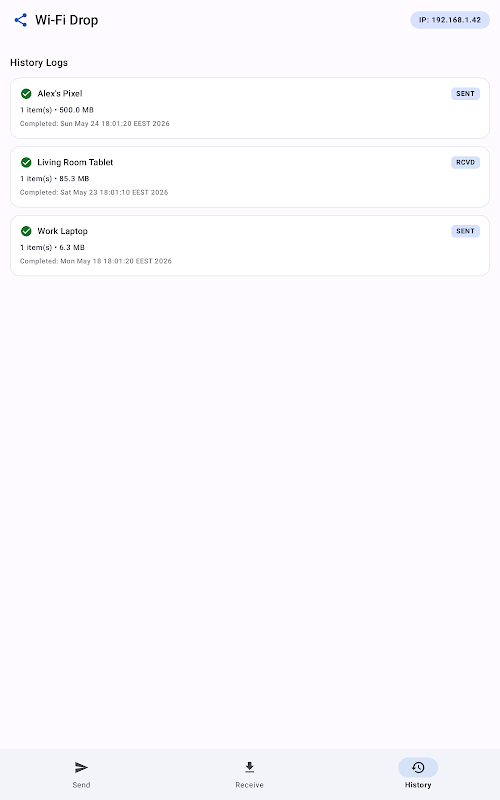This screenshot has height=800, width=500.
Task: Switch to the Receive tab label
Action: [249, 785]
